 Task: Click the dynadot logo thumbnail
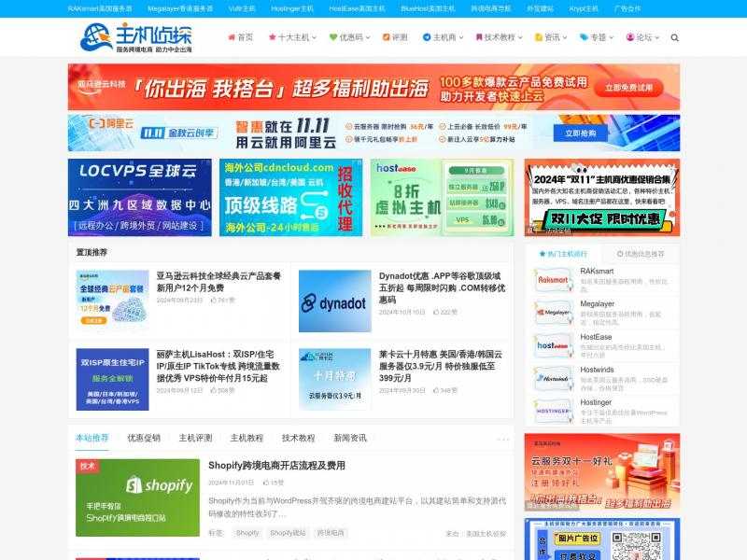point(335,301)
